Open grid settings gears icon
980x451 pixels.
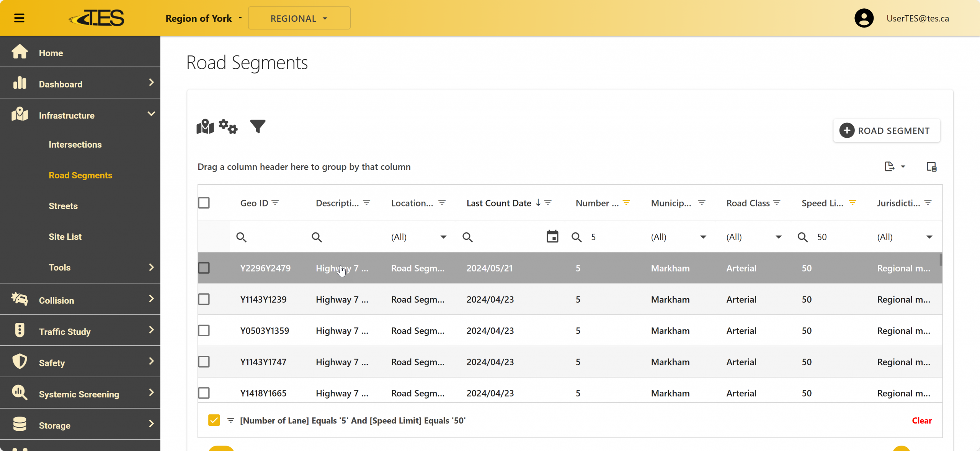point(228,127)
